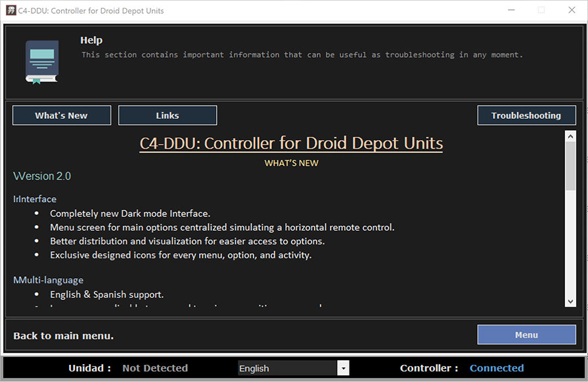Click the scroll-up arrow icon
This screenshot has width=588, height=382.
[x=571, y=135]
